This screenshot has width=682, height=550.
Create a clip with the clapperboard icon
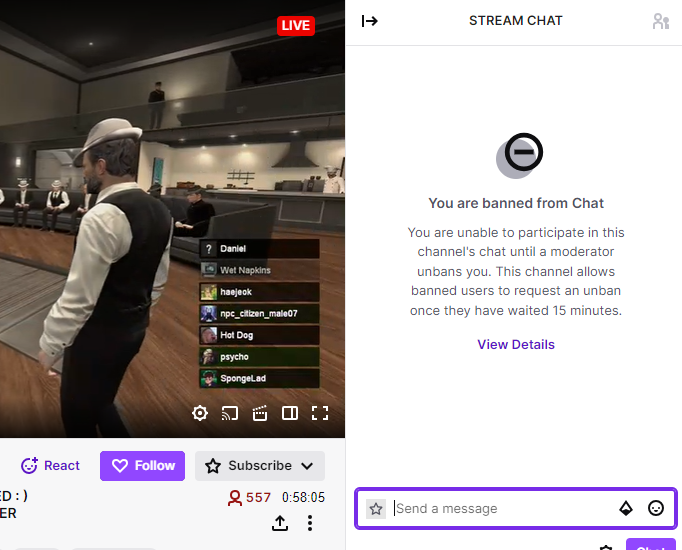point(260,413)
